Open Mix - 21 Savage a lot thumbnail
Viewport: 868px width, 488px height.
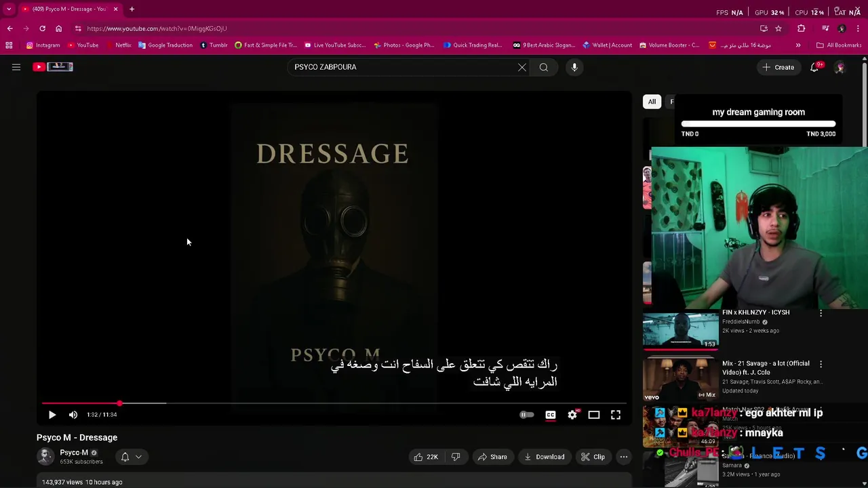[x=680, y=379]
